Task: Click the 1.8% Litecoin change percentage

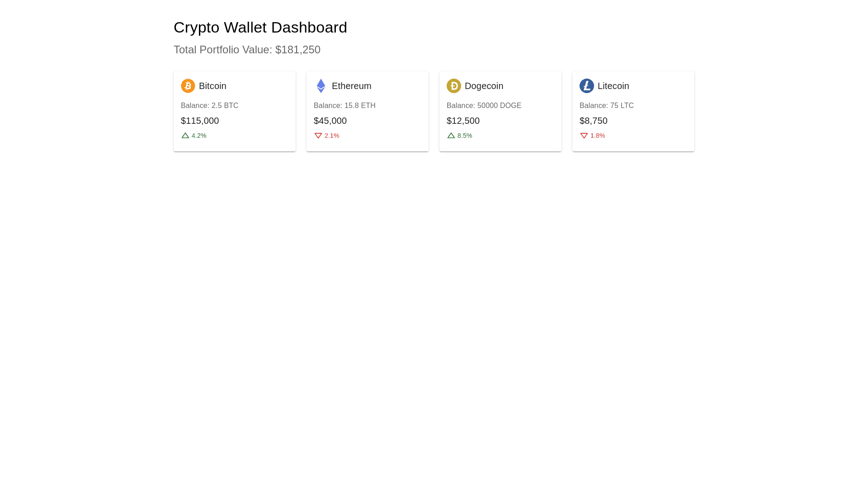Action: pos(597,136)
